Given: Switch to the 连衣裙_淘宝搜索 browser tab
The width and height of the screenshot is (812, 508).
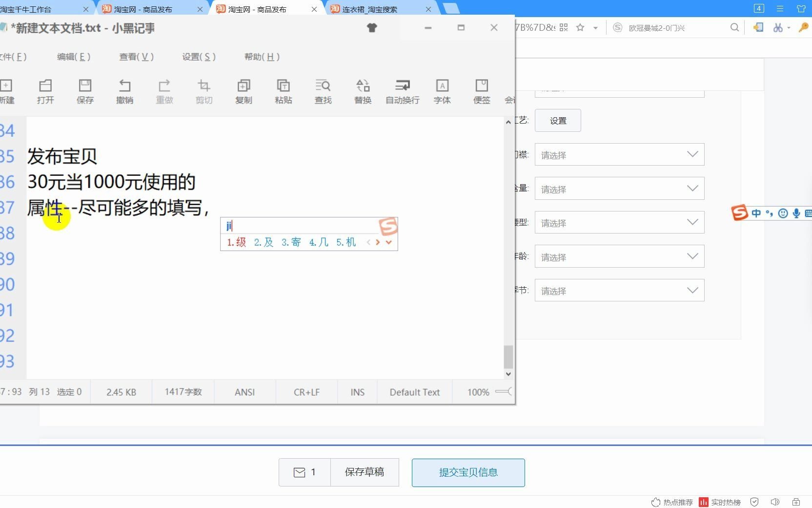Looking at the screenshot, I should pyautogui.click(x=369, y=9).
